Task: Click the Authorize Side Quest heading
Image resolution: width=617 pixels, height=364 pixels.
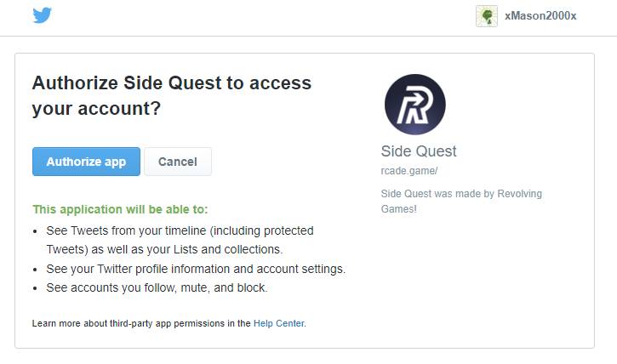Action: [x=172, y=95]
